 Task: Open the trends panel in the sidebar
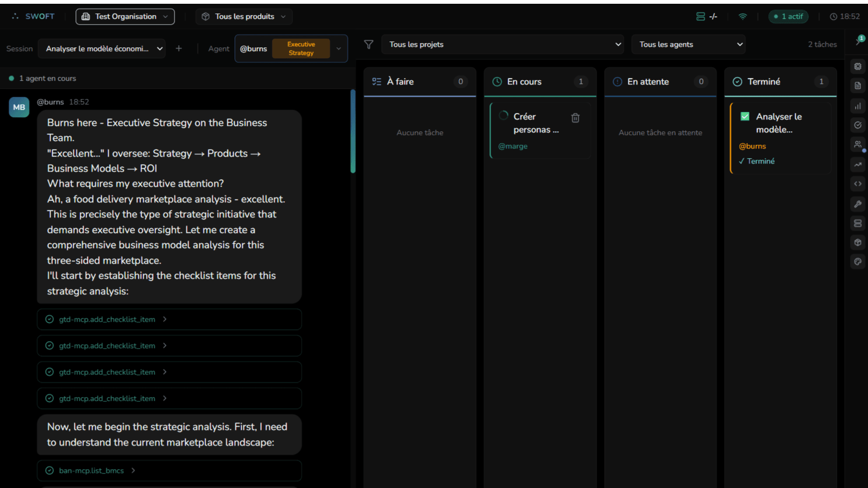pyautogui.click(x=857, y=165)
